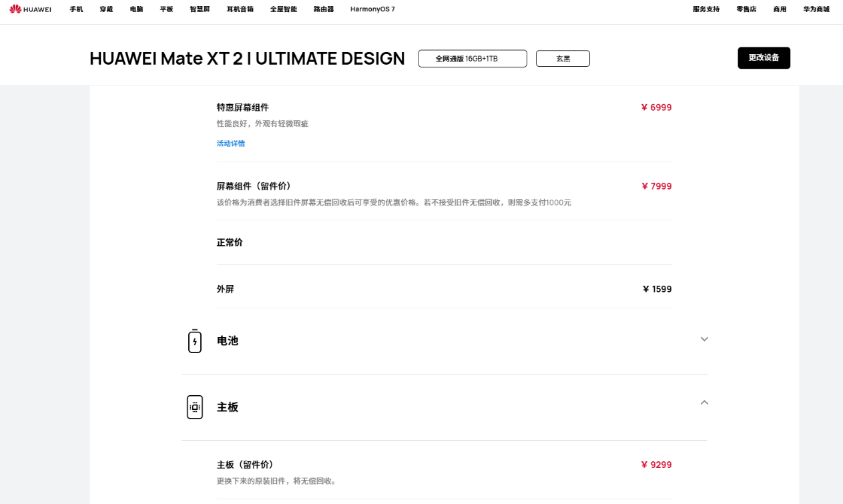Viewport: 843px width, 504px height.
Task: Click the Huawei logo in header
Action: 30,9
